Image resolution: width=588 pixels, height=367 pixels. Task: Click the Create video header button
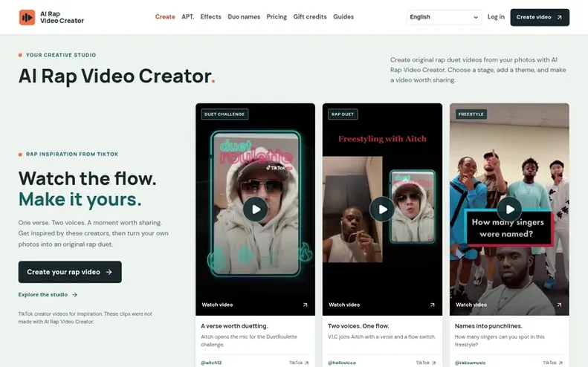pyautogui.click(x=540, y=17)
